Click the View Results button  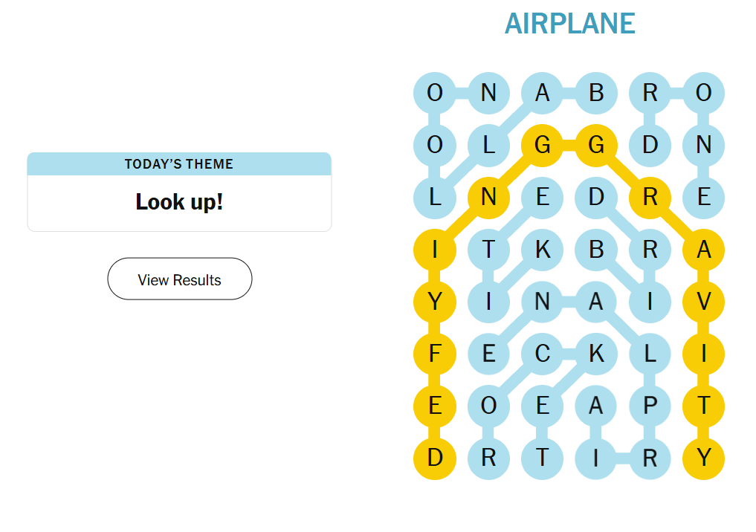pyautogui.click(x=180, y=279)
